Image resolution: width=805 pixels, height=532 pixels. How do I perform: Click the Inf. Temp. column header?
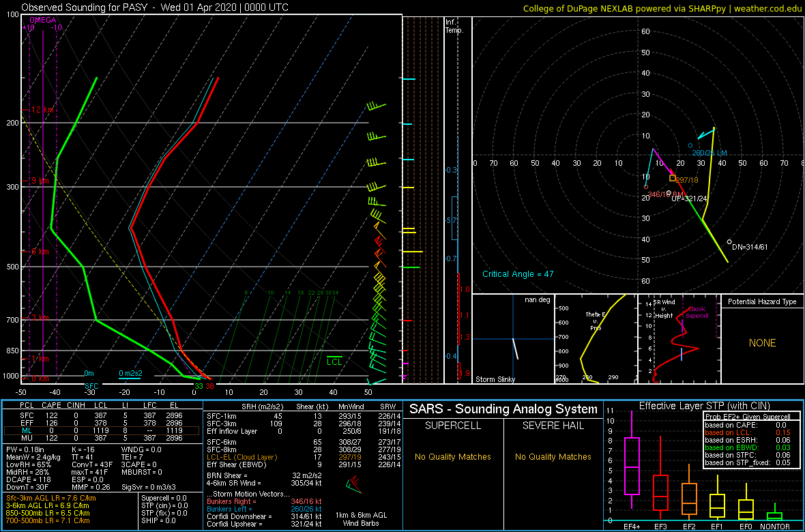(455, 26)
